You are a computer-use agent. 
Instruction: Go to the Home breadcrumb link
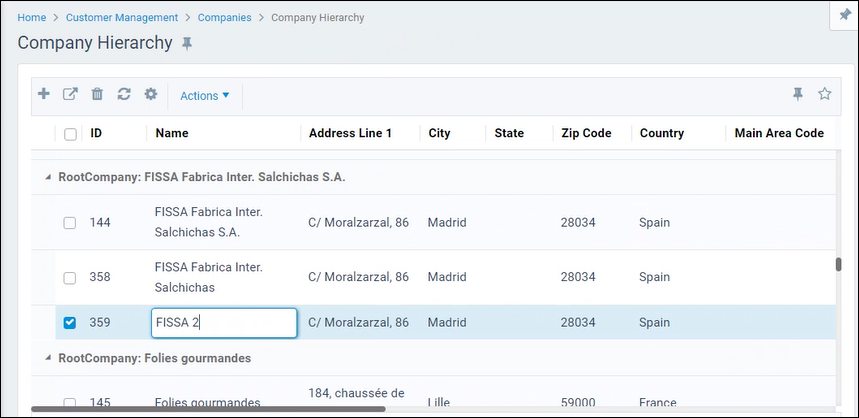pyautogui.click(x=32, y=18)
